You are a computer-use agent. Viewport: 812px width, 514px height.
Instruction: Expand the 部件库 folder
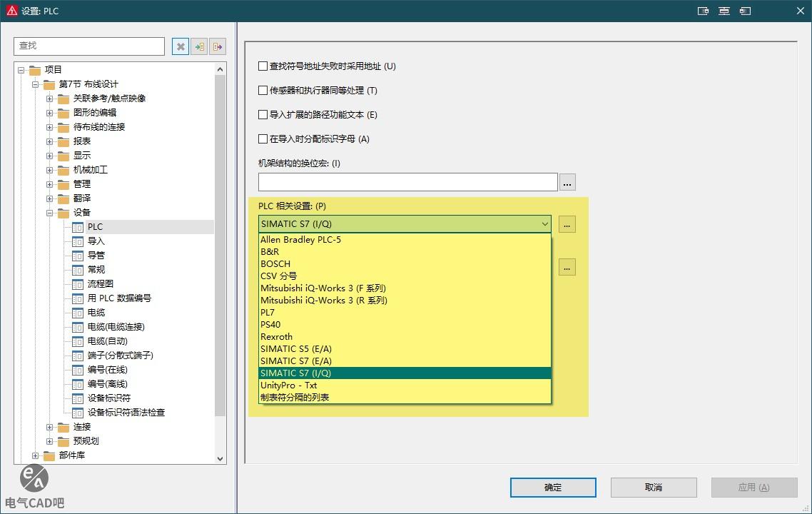tap(35, 455)
